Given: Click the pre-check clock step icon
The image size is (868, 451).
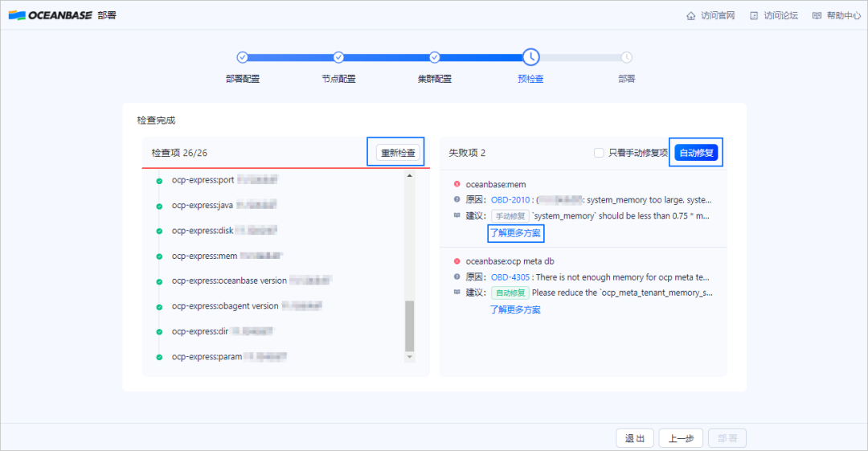Looking at the screenshot, I should click(x=530, y=57).
